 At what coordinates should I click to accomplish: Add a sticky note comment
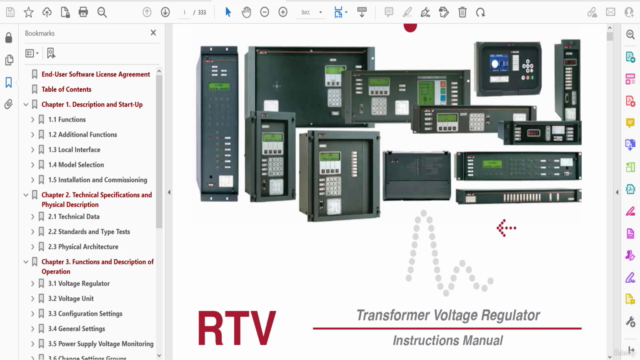tap(389, 12)
